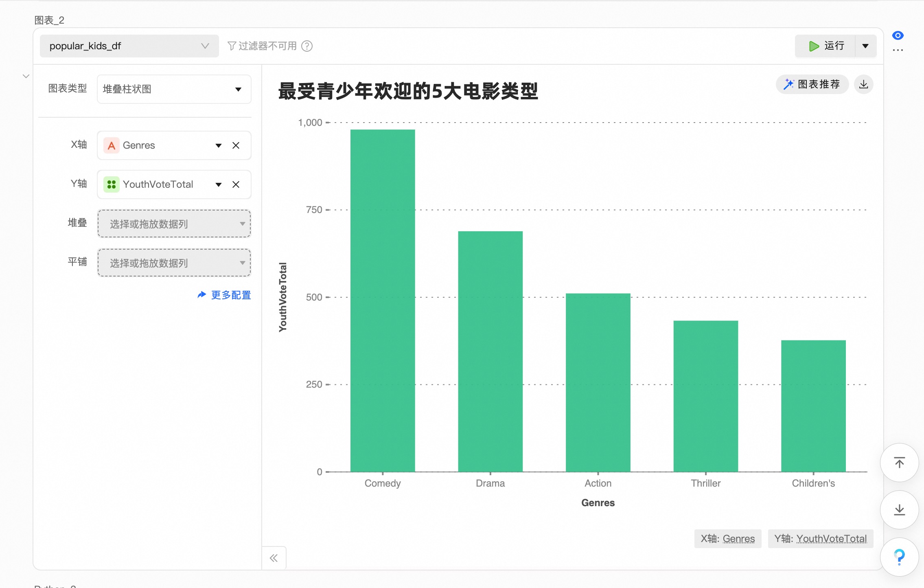Toggle cell visibility eye icon
The width and height of the screenshot is (924, 588).
point(898,35)
